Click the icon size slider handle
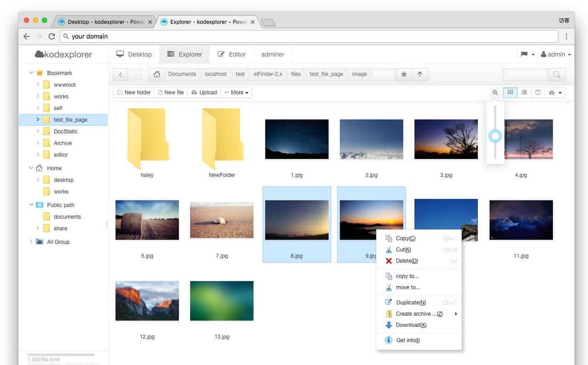 (x=495, y=136)
